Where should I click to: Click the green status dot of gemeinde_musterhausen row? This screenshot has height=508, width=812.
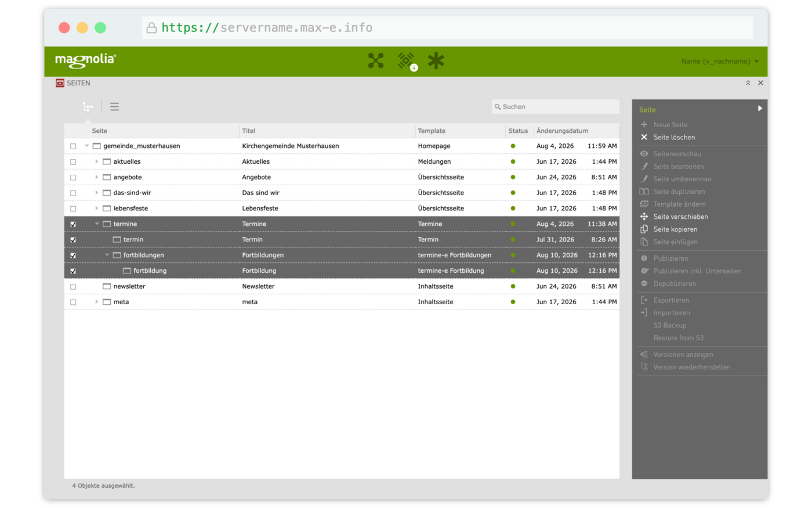click(x=513, y=146)
